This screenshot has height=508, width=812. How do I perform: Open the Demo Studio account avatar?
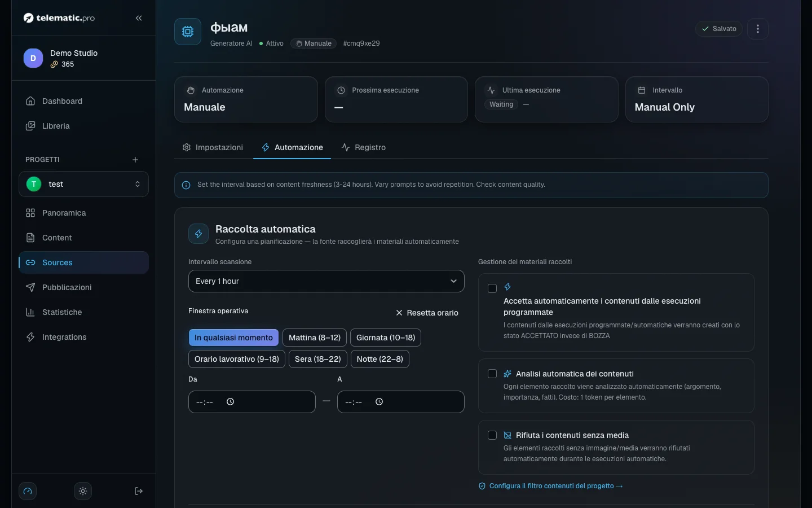point(33,58)
